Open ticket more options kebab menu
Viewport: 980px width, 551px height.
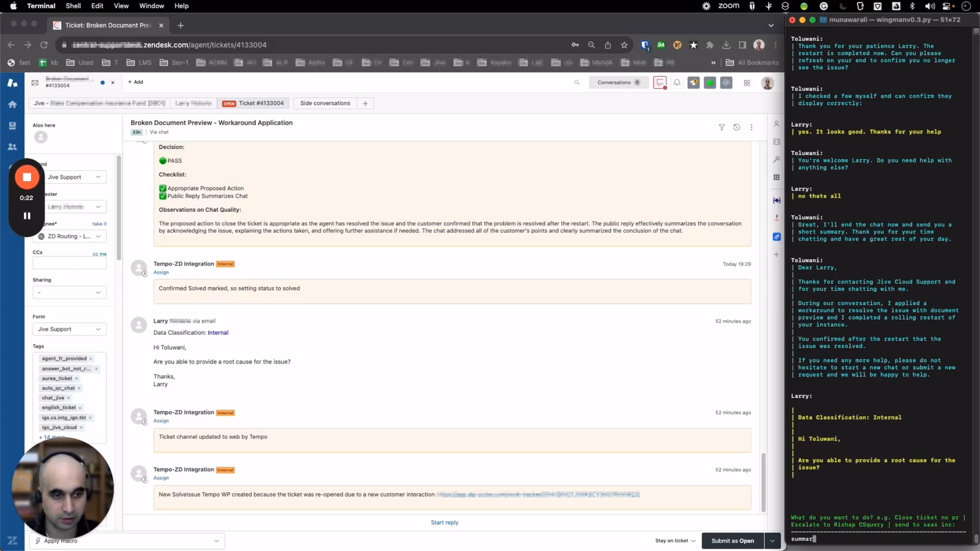point(752,127)
